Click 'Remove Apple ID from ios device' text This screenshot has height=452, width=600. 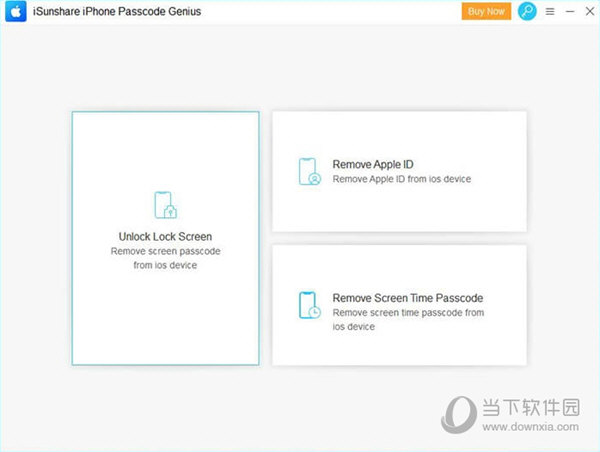[402, 179]
